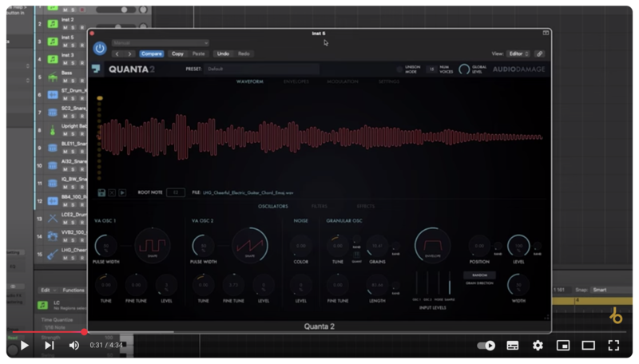The width and height of the screenshot is (639, 364).
Task: Click the VVB2_100 drum kit track icon
Action: [53, 236]
